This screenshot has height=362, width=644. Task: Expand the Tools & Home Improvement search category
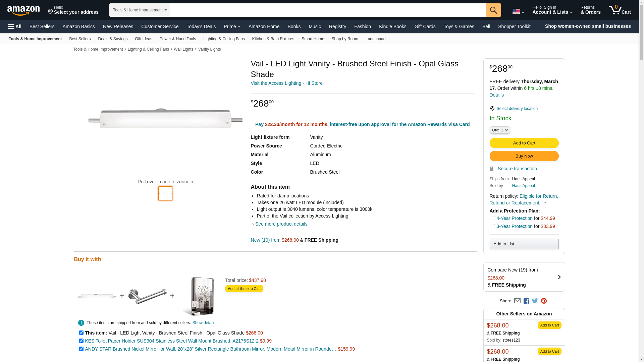(x=140, y=10)
